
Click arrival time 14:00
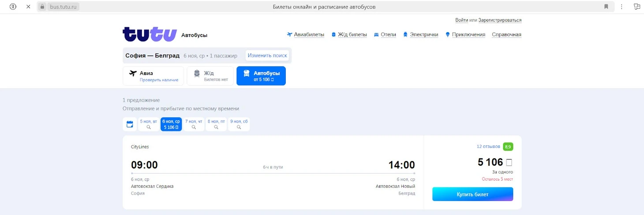[x=401, y=165]
